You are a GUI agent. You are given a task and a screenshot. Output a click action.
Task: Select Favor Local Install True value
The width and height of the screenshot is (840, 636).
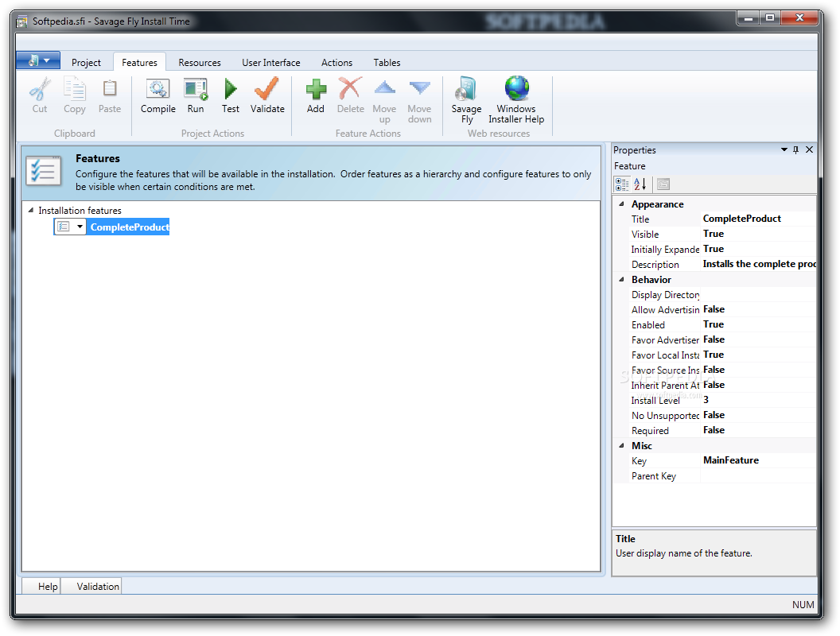(x=759, y=355)
